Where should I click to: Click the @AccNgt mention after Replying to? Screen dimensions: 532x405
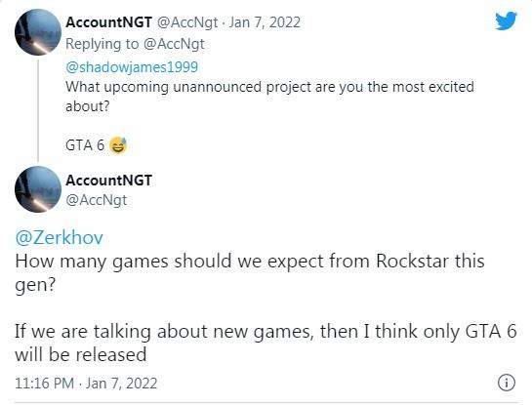(x=174, y=44)
